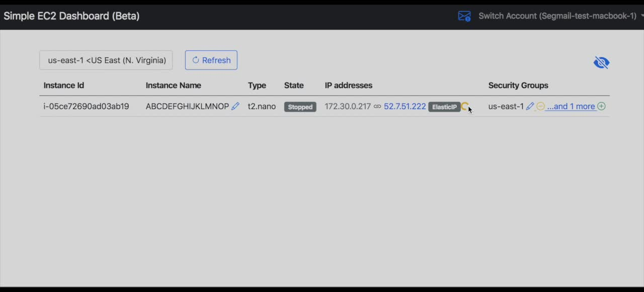Click the Security Groups column header
Screen dimensions: 644x292
tap(518, 86)
